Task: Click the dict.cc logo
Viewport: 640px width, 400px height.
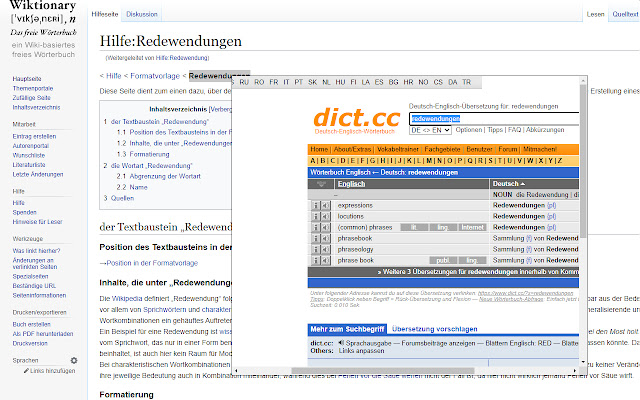Action: (x=357, y=120)
